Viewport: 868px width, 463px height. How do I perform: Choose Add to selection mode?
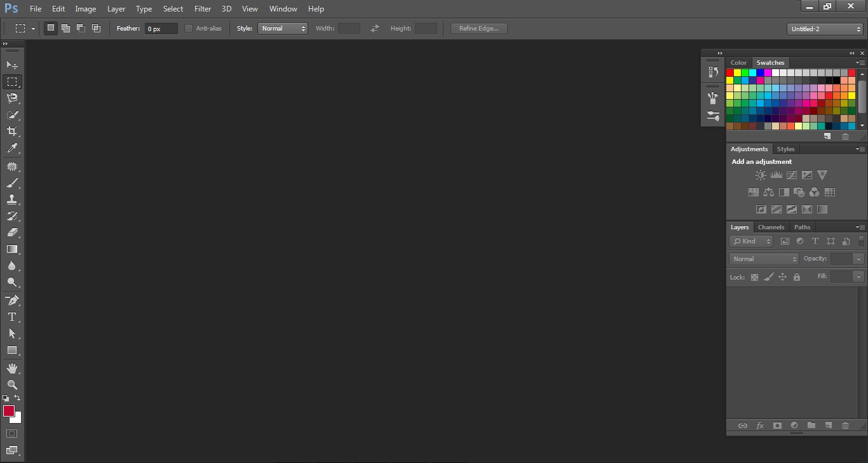(65, 28)
